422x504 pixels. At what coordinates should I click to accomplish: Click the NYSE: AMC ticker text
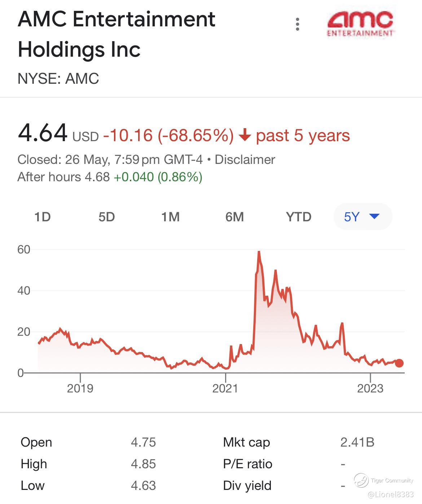click(58, 78)
